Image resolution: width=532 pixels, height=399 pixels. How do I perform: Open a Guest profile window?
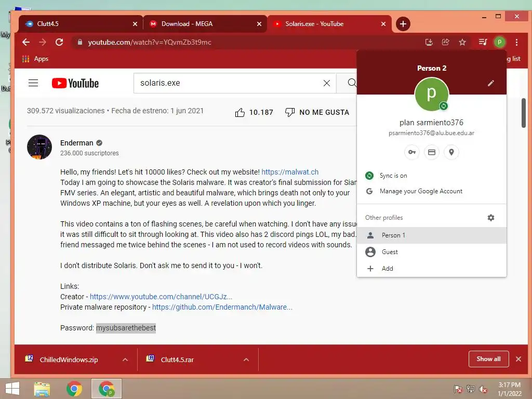(432, 252)
